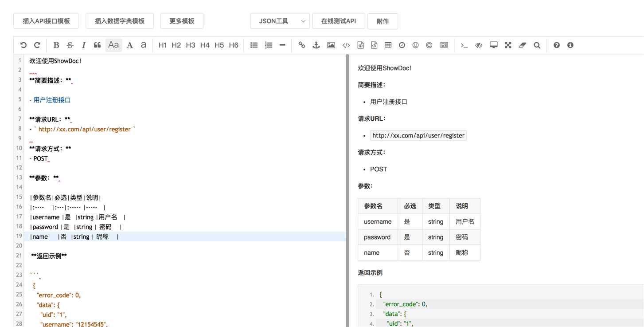Convert selection to lowercase with a icon
Screen dimensions: 644x327
pos(143,45)
